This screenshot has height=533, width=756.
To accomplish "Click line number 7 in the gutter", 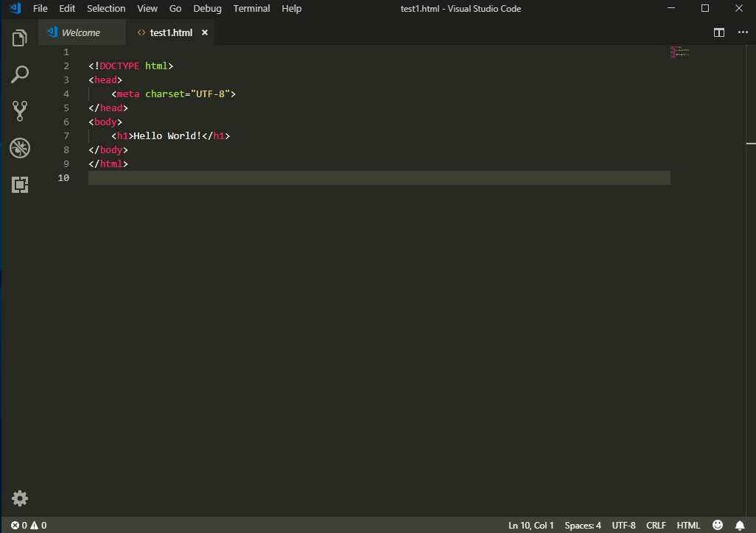I will 66,136.
